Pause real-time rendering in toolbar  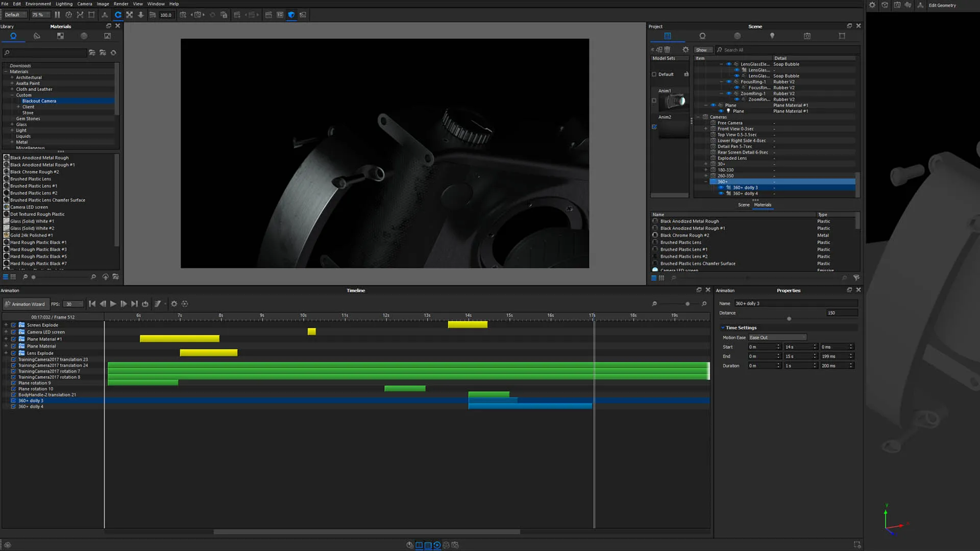[57, 15]
